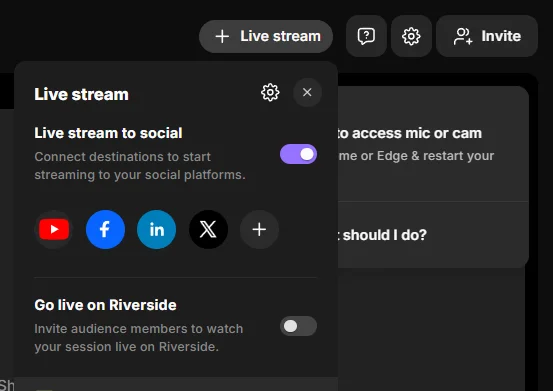Screen dimensions: 553x391
Task: Connect Facebook as a streaming destination
Action: coord(105,230)
